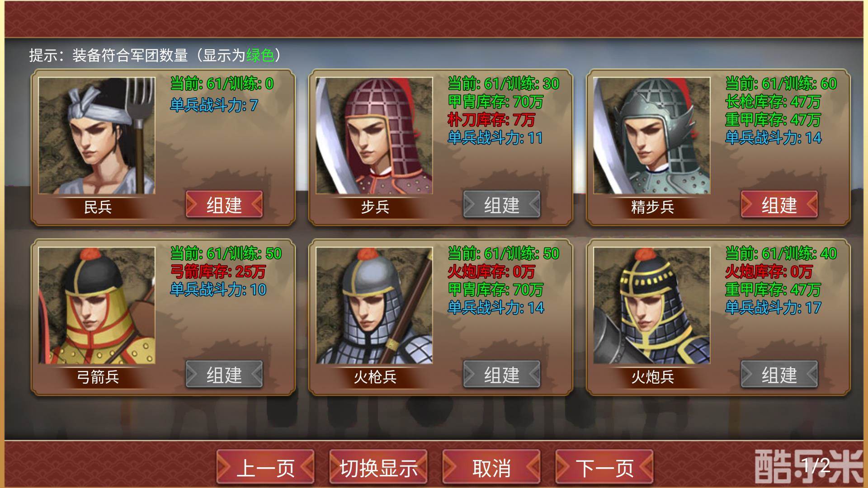This screenshot has height=488, width=868.
Task: Select the 步兵 infantry portrait
Action: tap(374, 136)
